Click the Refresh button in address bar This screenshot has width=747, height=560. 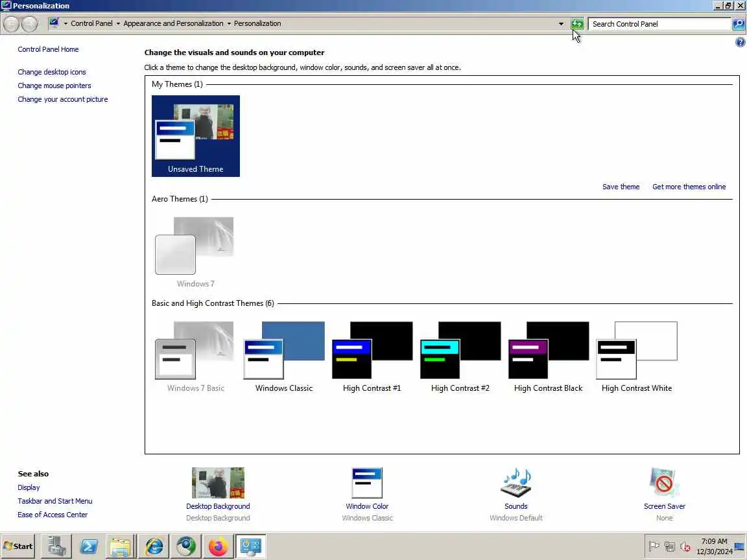pyautogui.click(x=577, y=24)
